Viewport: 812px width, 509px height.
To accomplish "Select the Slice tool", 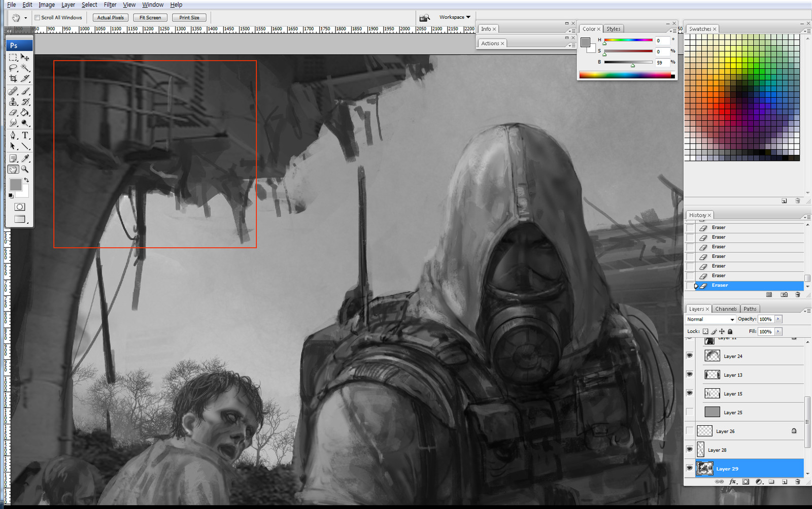I will (x=25, y=79).
